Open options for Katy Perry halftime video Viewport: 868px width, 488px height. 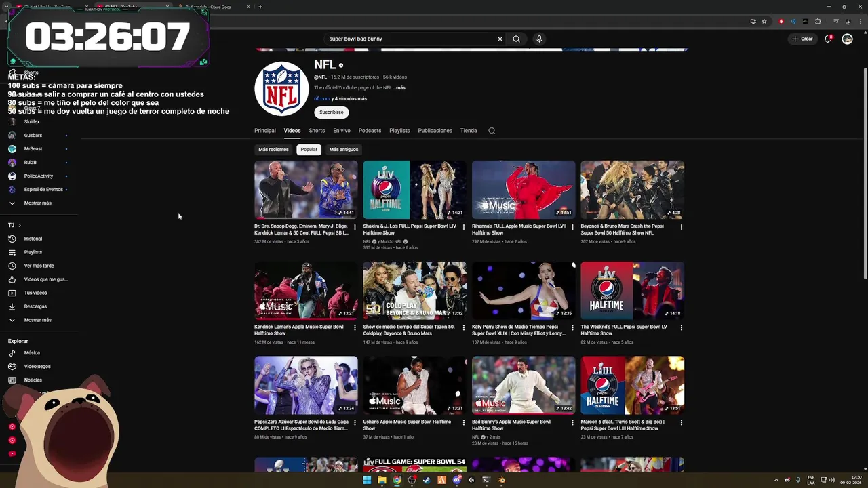tap(572, 328)
